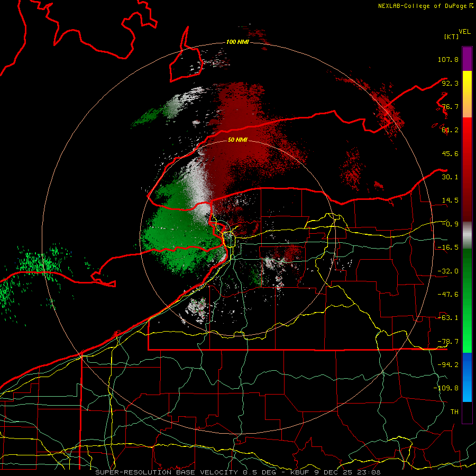The height and width of the screenshot is (476, 476).
Task: Click the 76.7 legend value
Action: click(x=450, y=106)
